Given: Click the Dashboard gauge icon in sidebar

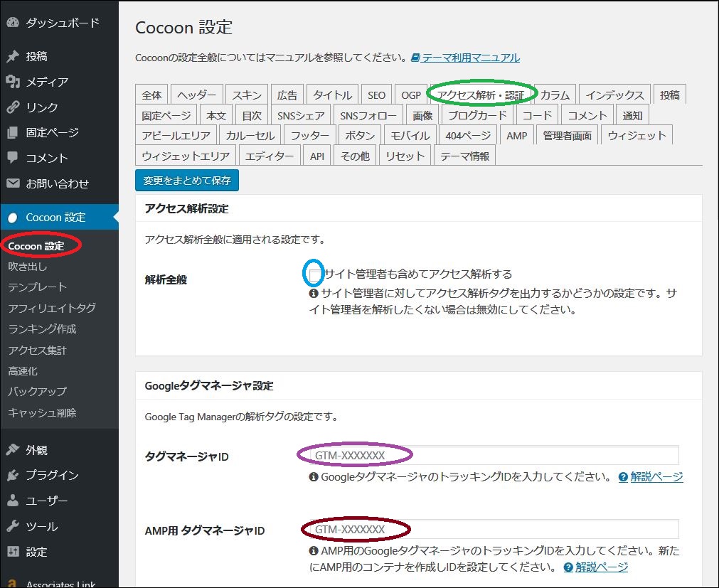Looking at the screenshot, I should 13,23.
